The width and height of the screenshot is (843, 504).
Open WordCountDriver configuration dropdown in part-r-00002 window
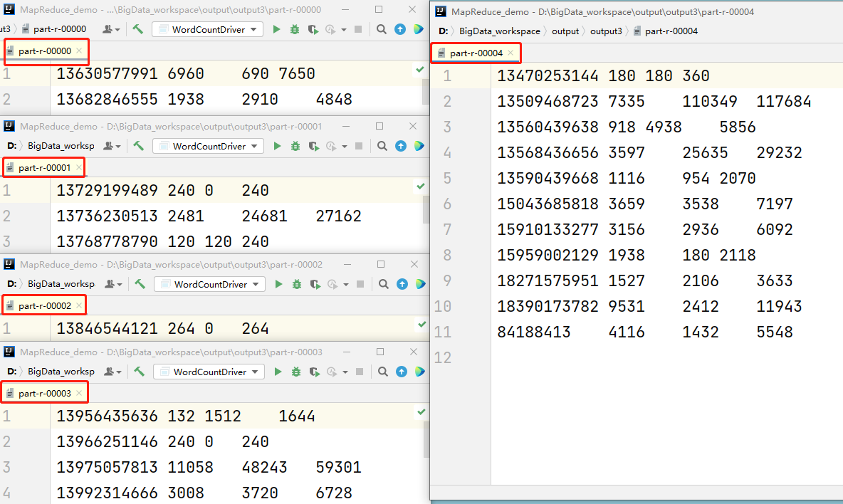pyautogui.click(x=209, y=284)
